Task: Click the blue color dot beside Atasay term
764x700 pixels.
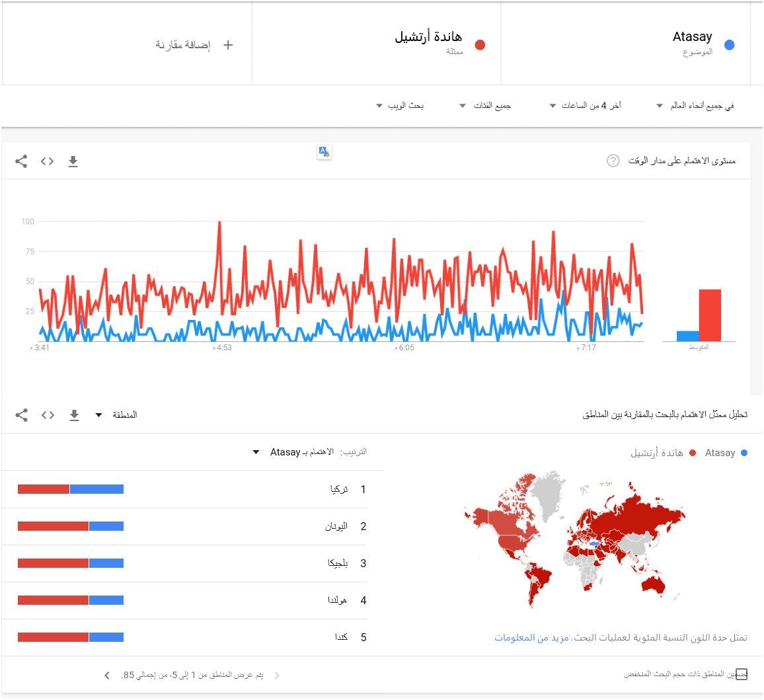Action: point(730,45)
